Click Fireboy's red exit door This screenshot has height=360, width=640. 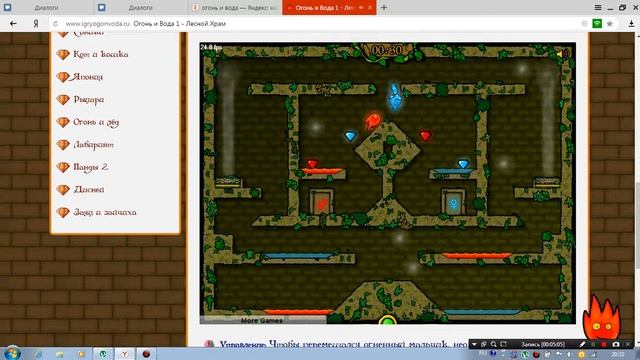321,202
